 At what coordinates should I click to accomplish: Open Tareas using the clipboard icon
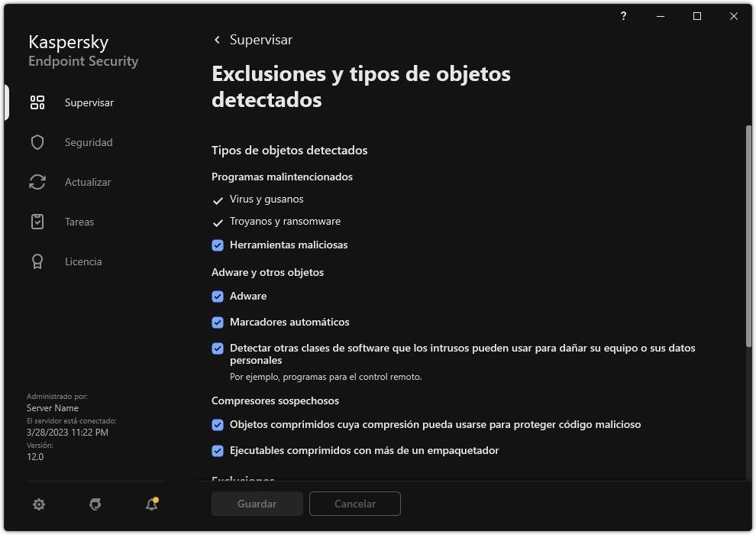pos(37,222)
